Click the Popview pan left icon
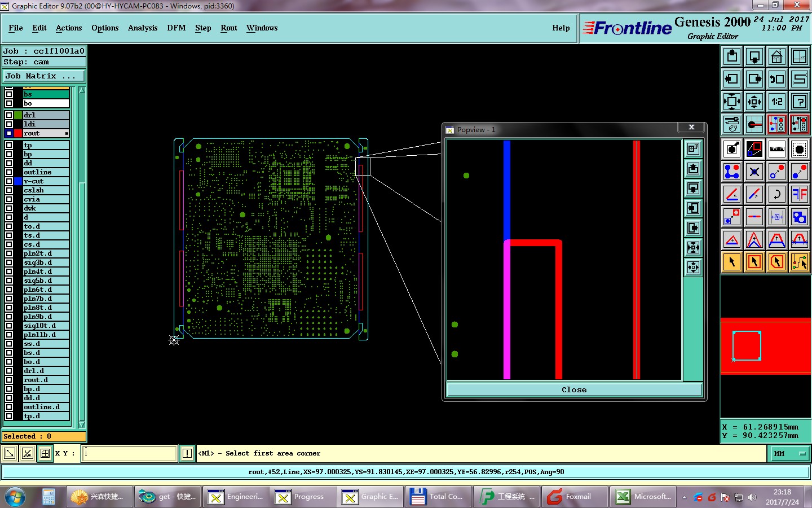The height and width of the screenshot is (508, 812). (693, 208)
